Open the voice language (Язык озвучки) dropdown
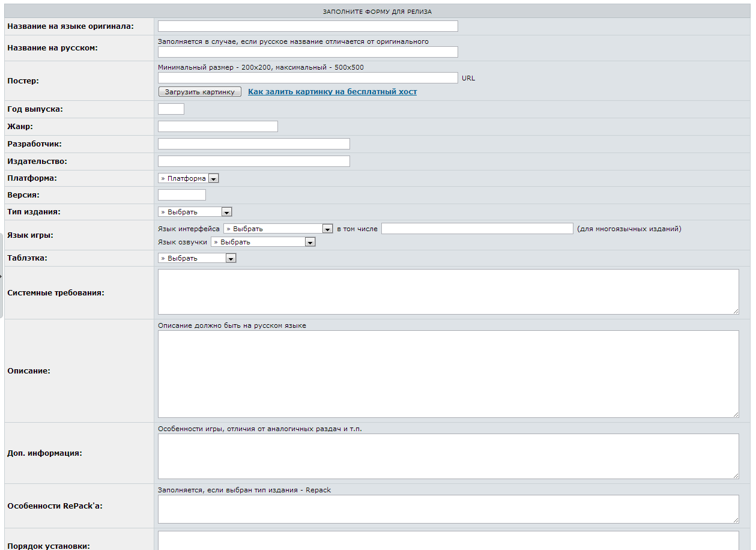 pyautogui.click(x=263, y=242)
